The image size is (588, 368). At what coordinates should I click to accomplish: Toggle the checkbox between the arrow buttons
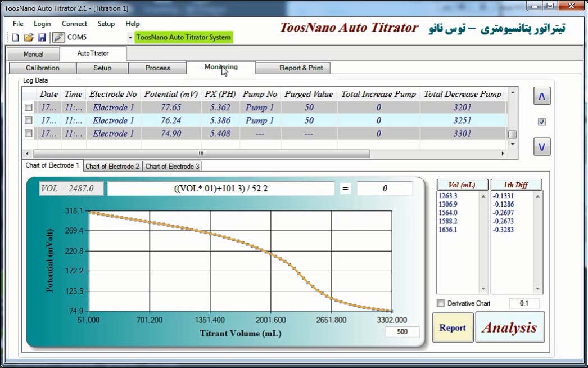[541, 122]
